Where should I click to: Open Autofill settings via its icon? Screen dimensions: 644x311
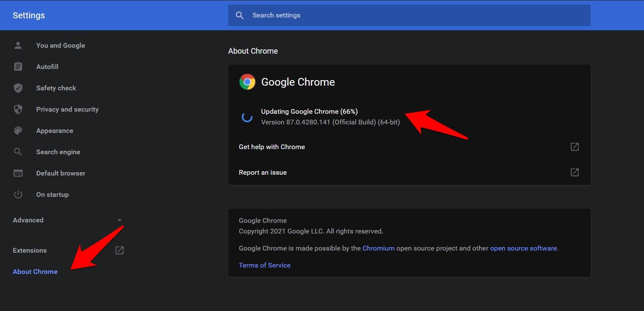(18, 66)
